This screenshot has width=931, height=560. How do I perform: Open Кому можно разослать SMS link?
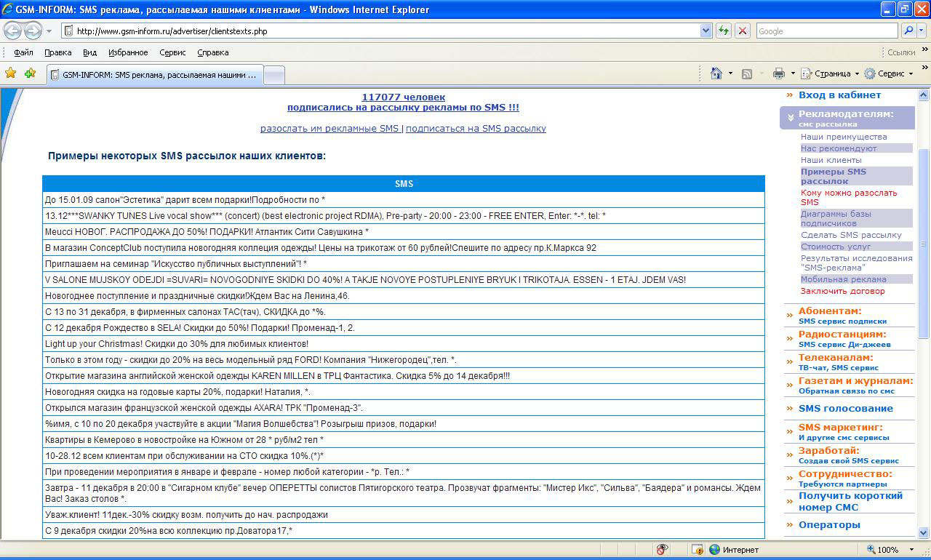click(x=849, y=197)
